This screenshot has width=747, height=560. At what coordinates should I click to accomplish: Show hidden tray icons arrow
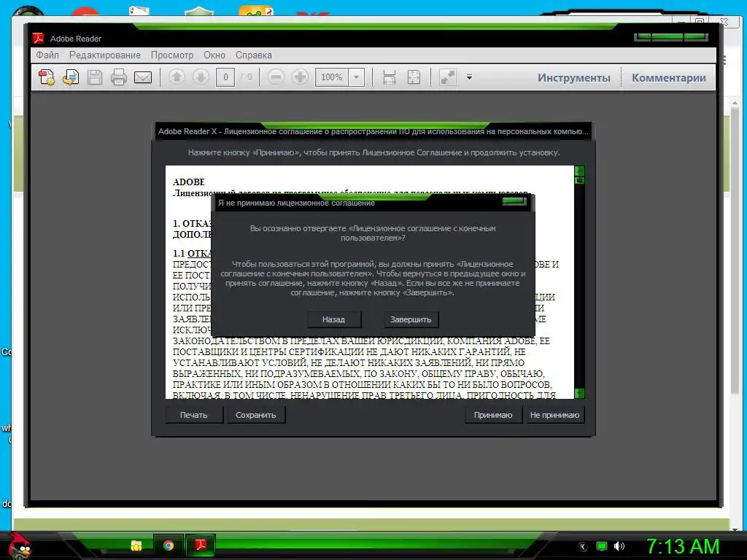(582, 547)
